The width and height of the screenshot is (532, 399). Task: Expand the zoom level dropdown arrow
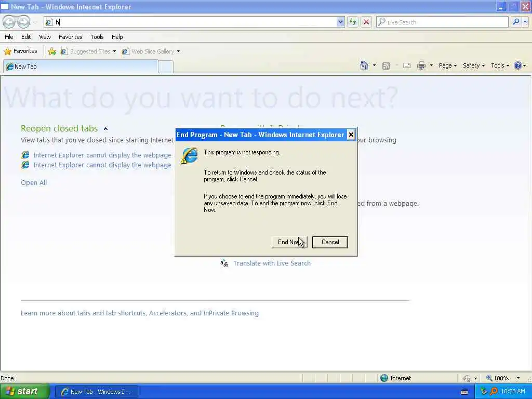518,378
